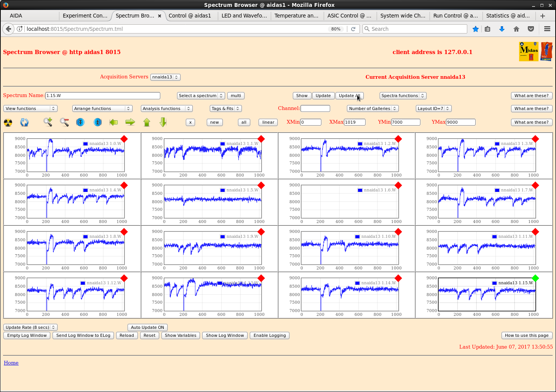The image size is (556, 392).
Task: Click the Update All button
Action: click(350, 96)
